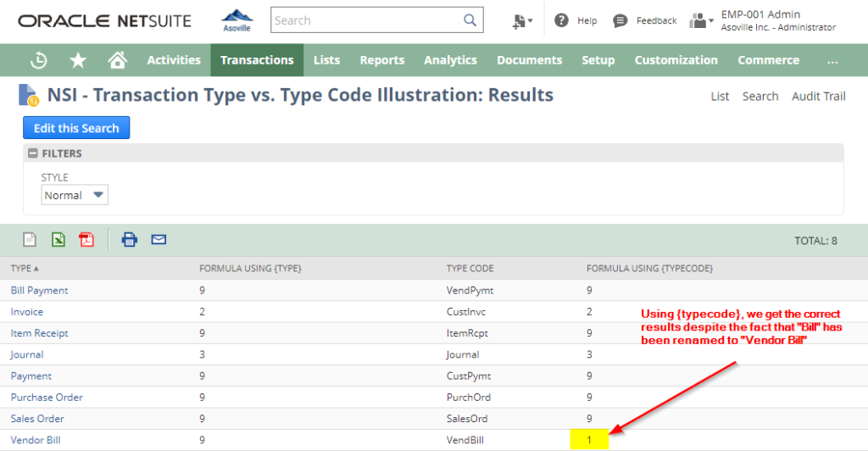The width and height of the screenshot is (868, 451).
Task: Export results to CSV icon
Action: pyautogui.click(x=30, y=240)
